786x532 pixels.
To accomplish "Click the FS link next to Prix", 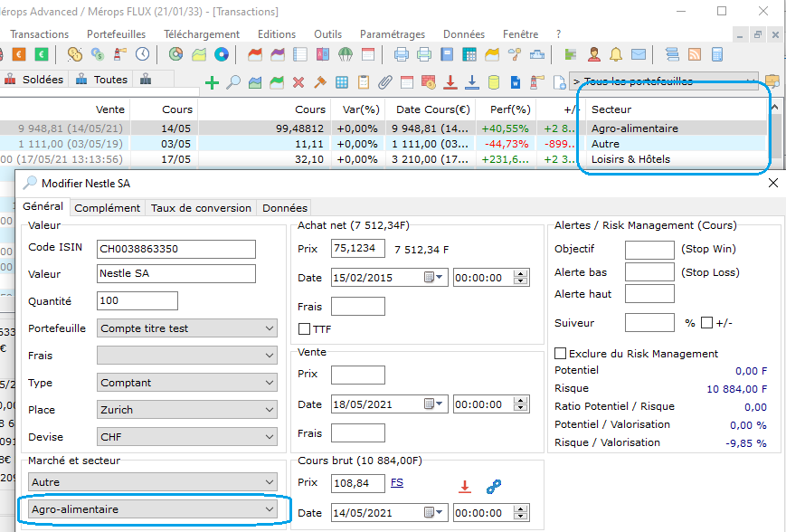I will [x=397, y=482].
